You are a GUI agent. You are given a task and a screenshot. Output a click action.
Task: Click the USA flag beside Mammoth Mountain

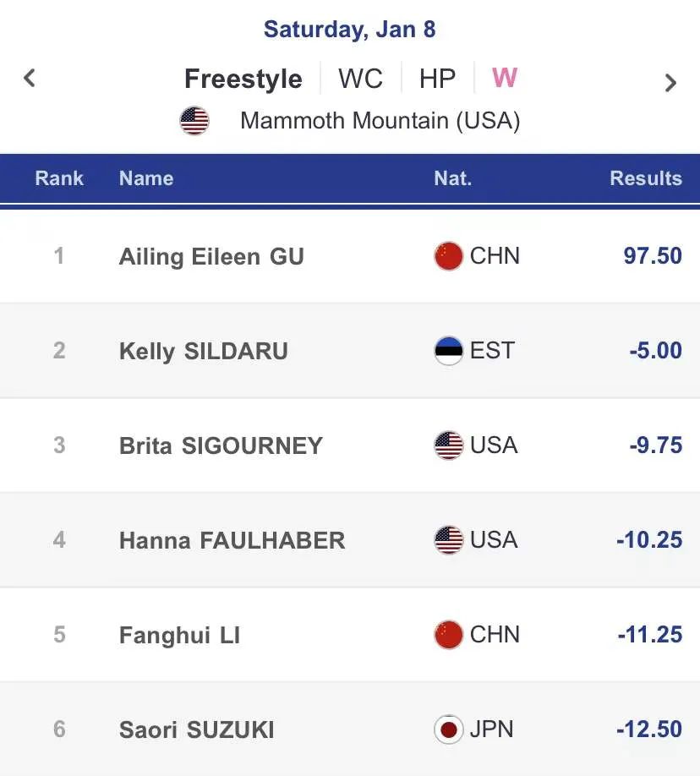194,121
